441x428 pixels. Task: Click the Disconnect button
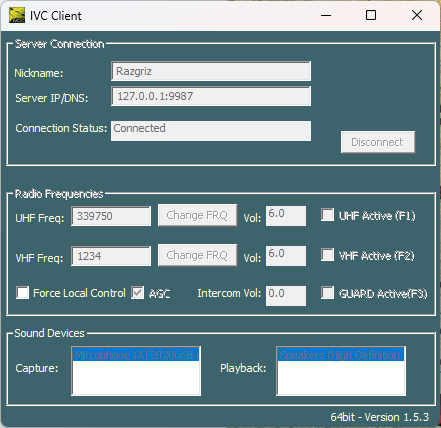click(x=378, y=142)
